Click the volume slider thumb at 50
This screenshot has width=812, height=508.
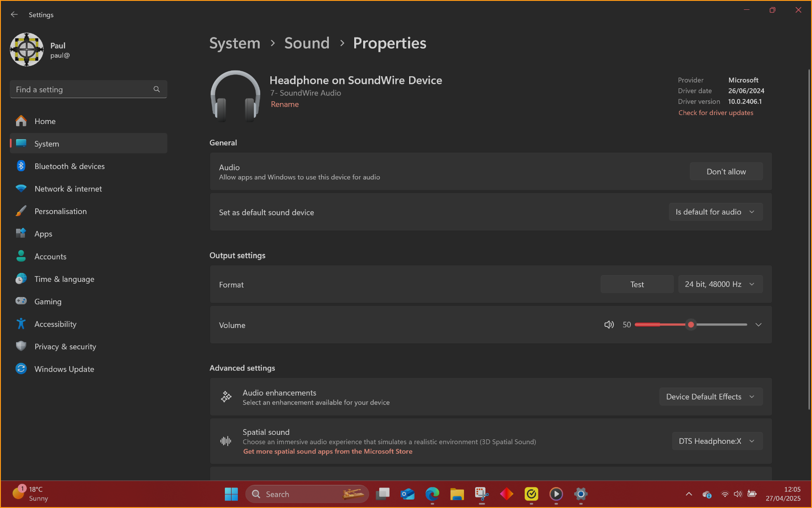point(691,325)
